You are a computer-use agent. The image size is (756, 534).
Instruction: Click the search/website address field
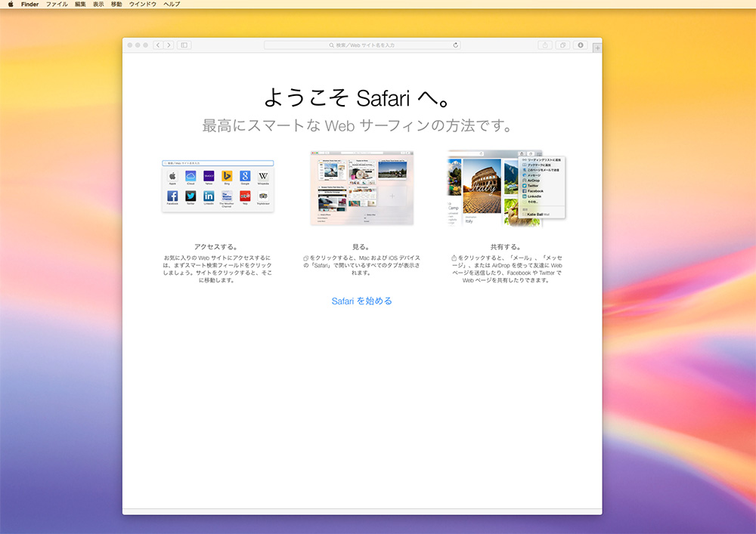pyautogui.click(x=362, y=45)
